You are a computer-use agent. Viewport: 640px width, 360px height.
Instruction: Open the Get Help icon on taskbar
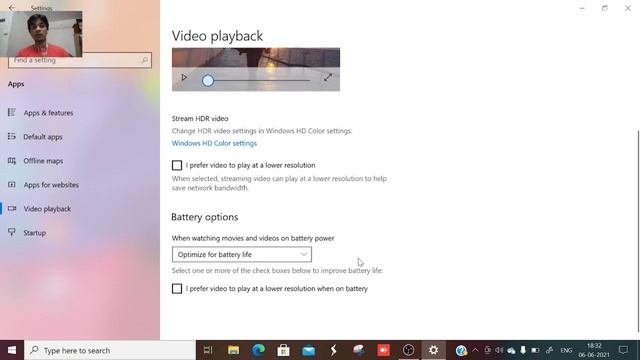tap(461, 350)
